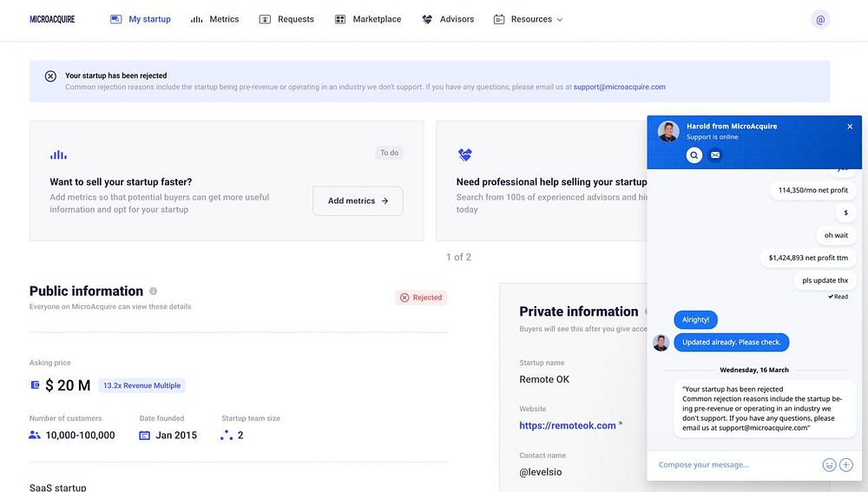Open the Advisors tab
Viewport: 868px width, 492px height.
[x=448, y=19]
